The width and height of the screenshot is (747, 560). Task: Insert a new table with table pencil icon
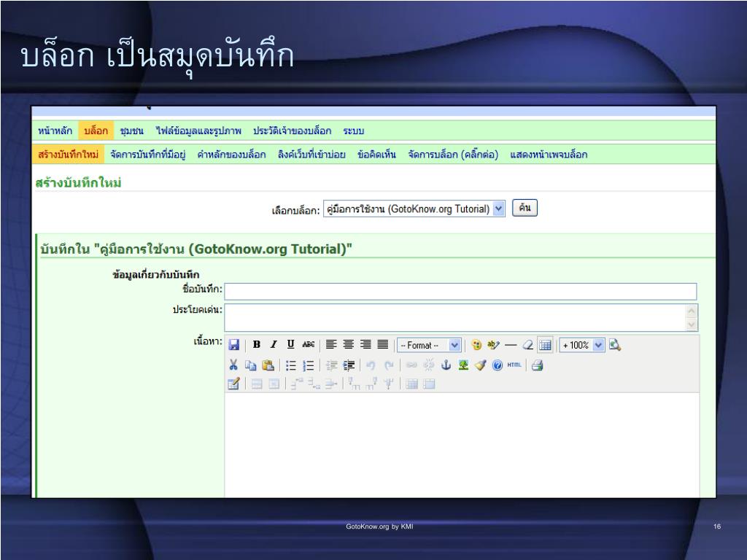[x=233, y=384]
